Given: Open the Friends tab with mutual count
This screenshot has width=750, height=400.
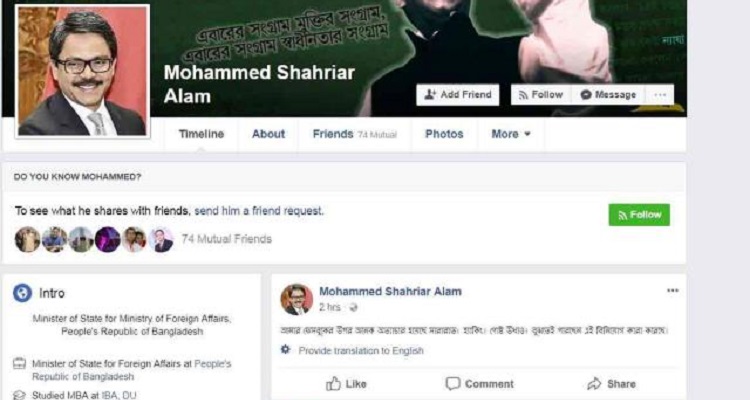Looking at the screenshot, I should pyautogui.click(x=354, y=134).
